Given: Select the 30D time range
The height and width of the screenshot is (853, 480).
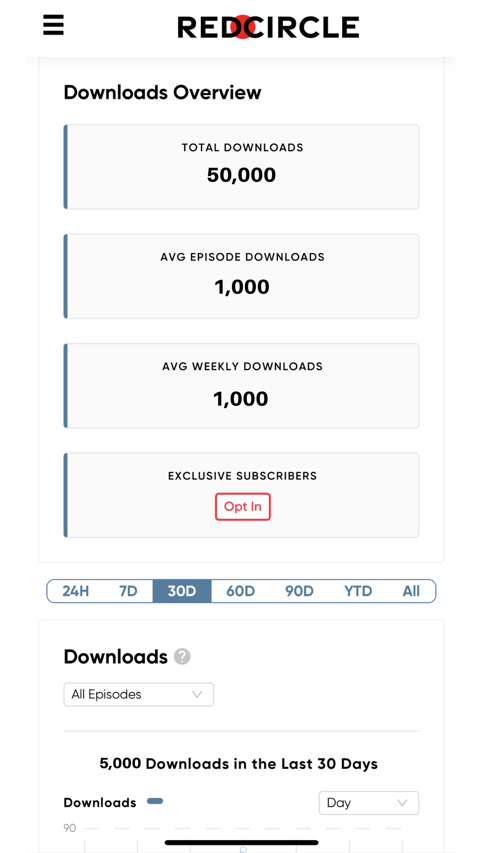Looking at the screenshot, I should [182, 591].
